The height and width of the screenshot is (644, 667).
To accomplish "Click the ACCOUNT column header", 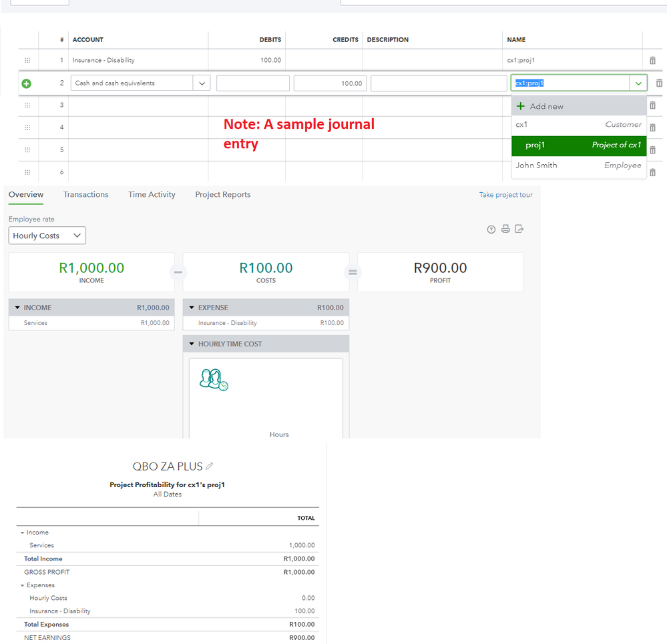I will pyautogui.click(x=87, y=39).
